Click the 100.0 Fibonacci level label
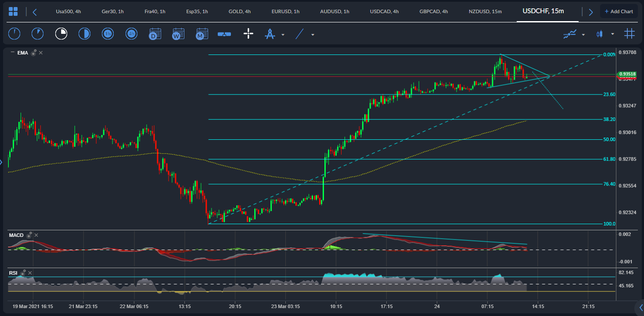The image size is (644, 316). (x=609, y=224)
